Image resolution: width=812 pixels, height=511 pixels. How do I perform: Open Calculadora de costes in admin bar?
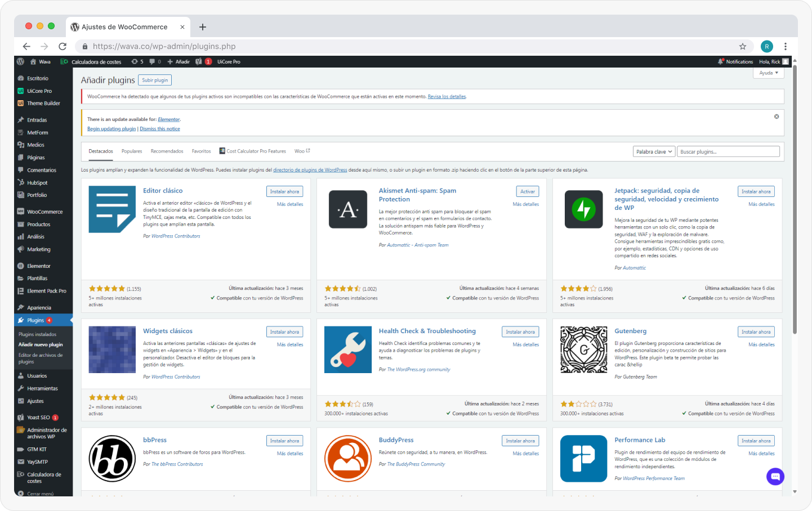(91, 61)
